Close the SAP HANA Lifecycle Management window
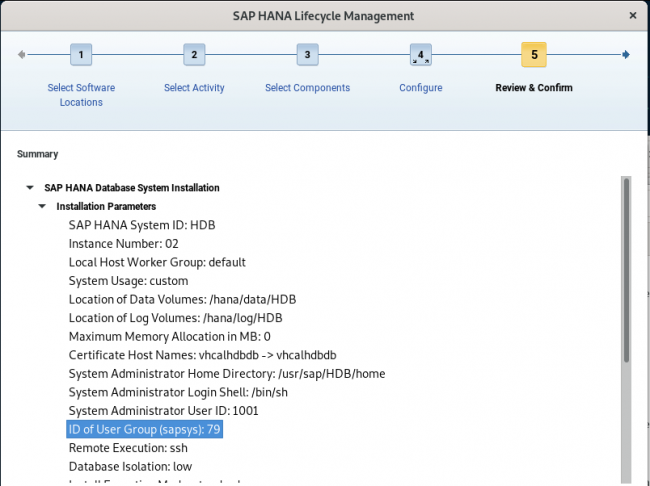Viewport: 650px width, 486px height. (633, 16)
